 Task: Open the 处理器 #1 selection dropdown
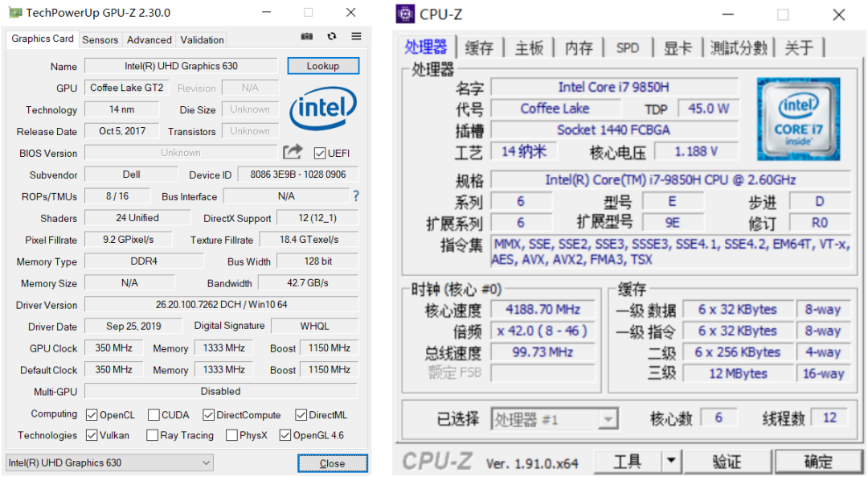tap(555, 419)
